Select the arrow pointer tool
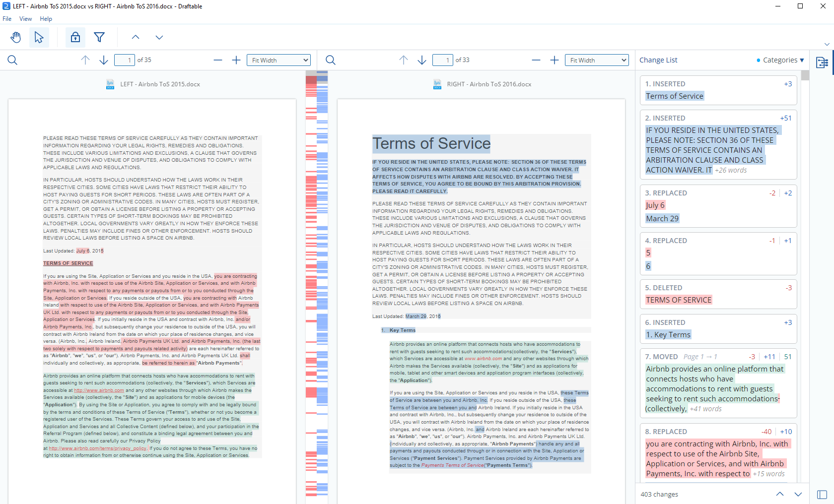This screenshot has width=834, height=504. 39,37
